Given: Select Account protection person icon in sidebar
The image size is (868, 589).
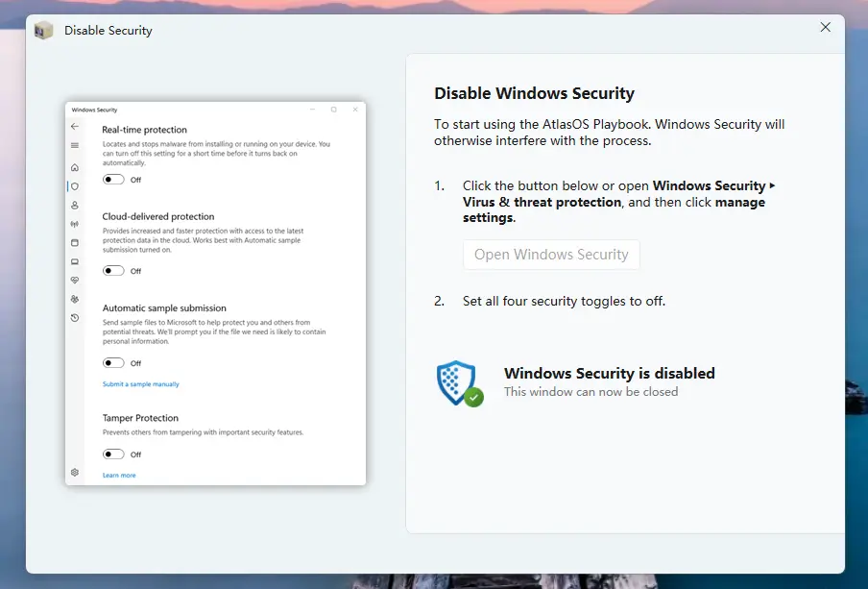Looking at the screenshot, I should 75,205.
